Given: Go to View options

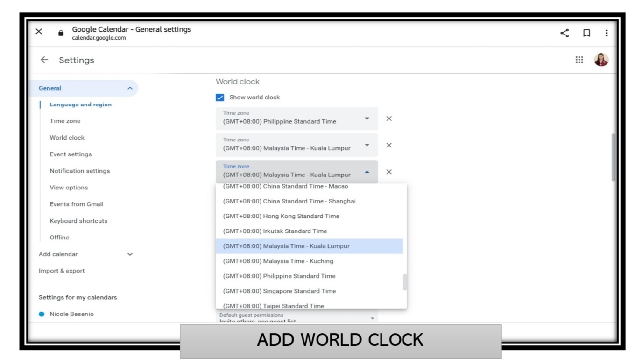Looking at the screenshot, I should (69, 188).
